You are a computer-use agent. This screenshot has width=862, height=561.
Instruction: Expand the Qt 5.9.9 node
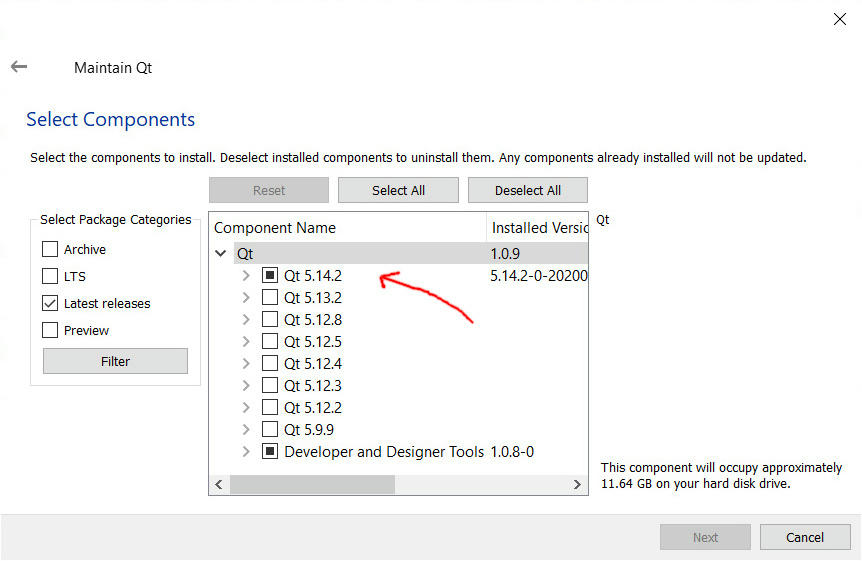(246, 430)
